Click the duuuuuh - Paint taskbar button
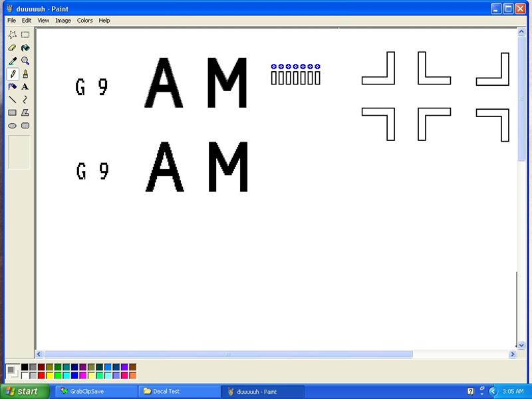This screenshot has height=399, width=532. pyautogui.click(x=263, y=391)
